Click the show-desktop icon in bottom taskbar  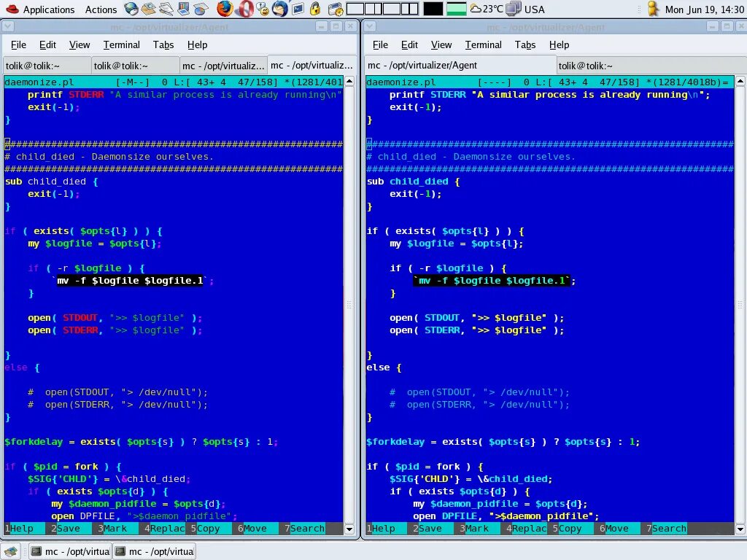pos(11,551)
